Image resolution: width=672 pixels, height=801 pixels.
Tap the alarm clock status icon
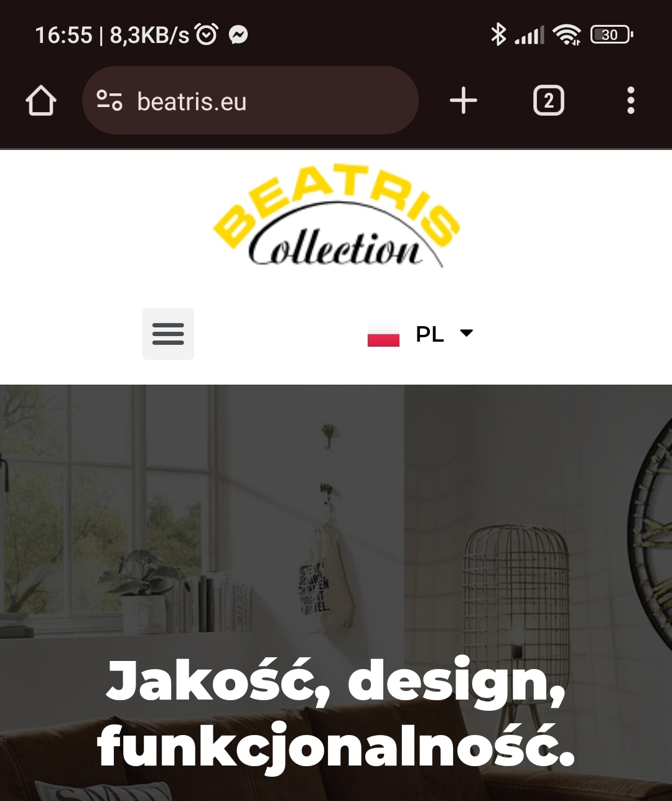[x=207, y=34]
